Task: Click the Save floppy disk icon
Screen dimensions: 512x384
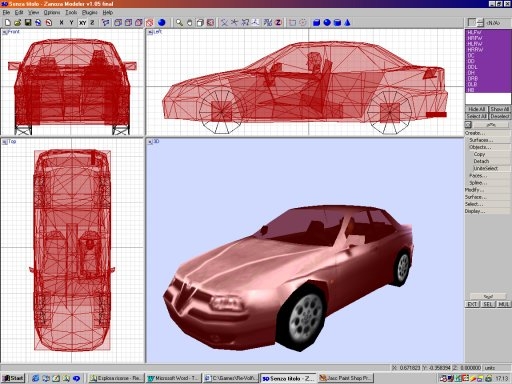Action: click(x=28, y=23)
